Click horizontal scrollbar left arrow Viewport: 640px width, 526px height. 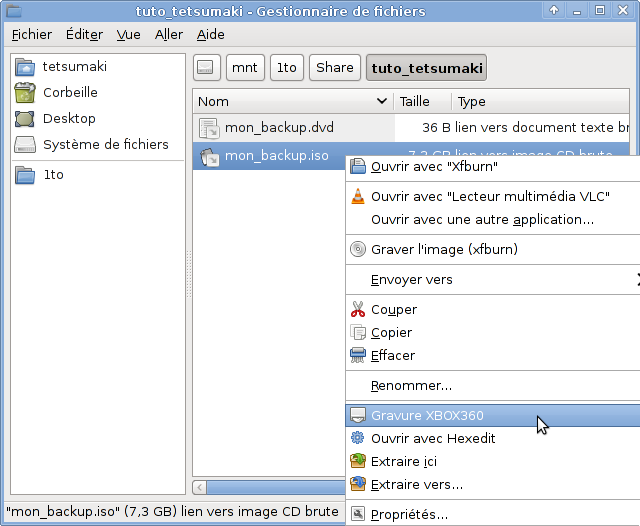click(200, 487)
